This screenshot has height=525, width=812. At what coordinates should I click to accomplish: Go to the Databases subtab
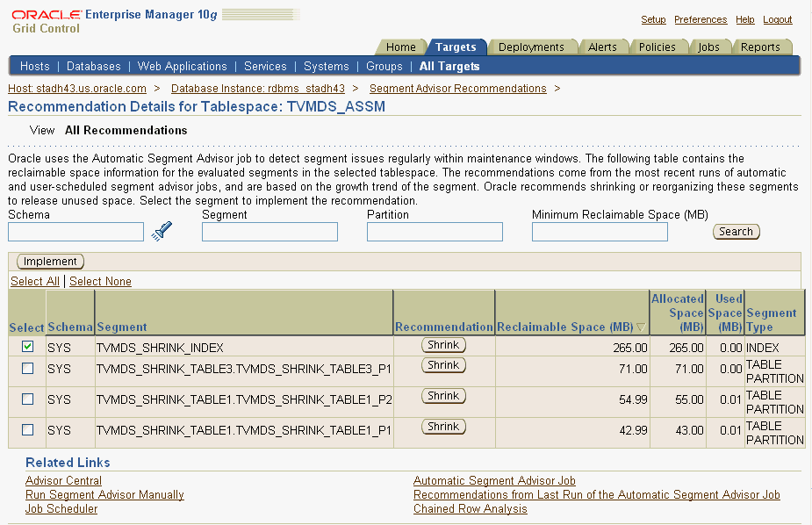pyautogui.click(x=94, y=67)
